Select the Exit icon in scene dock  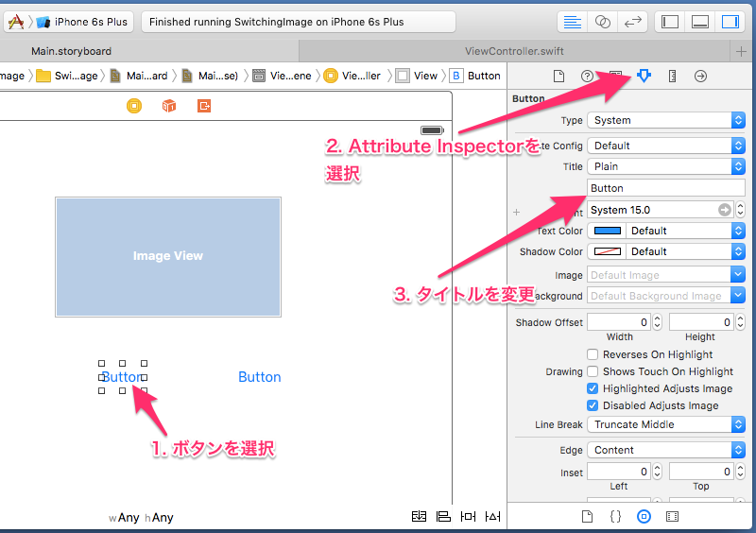click(204, 106)
